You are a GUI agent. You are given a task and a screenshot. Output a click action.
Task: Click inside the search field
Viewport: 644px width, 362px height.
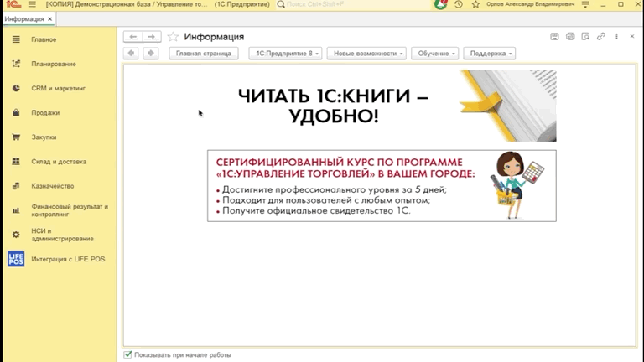pos(353,4)
